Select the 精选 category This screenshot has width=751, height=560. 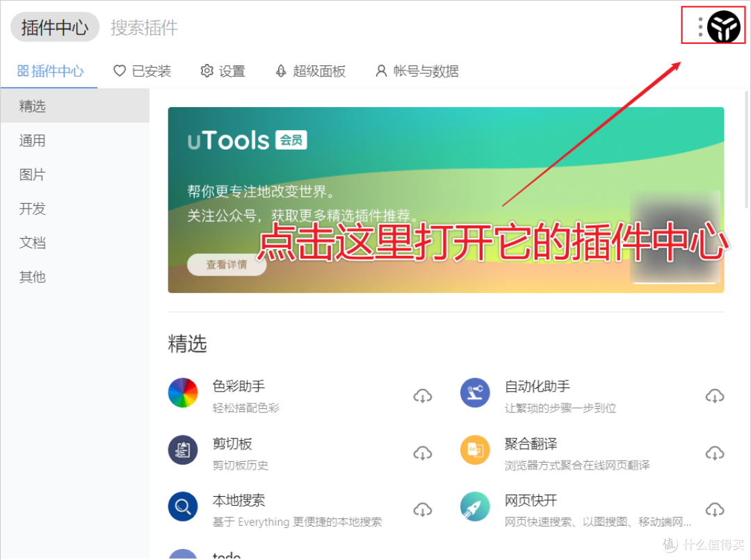[x=74, y=106]
